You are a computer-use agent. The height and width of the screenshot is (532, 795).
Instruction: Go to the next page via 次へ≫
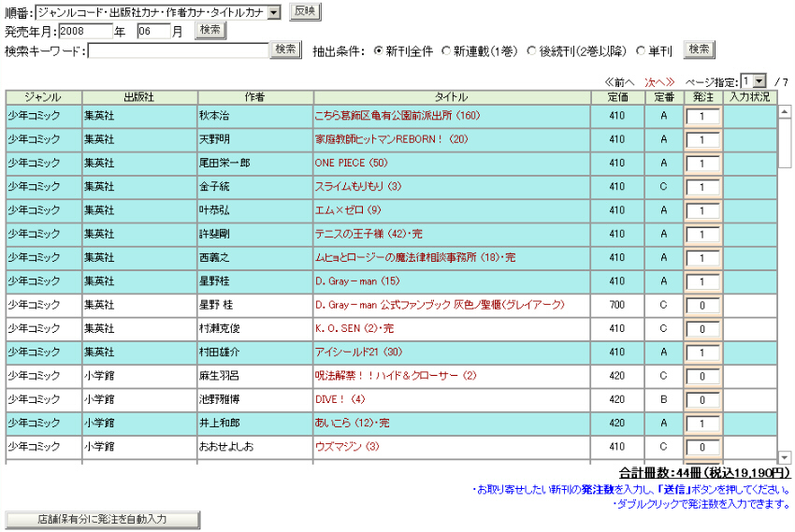pyautogui.click(x=659, y=82)
